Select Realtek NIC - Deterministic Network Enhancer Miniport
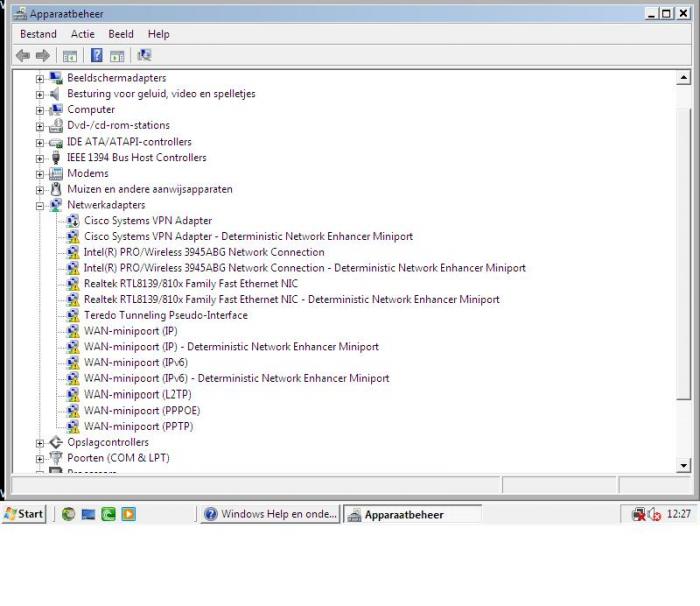 (292, 299)
